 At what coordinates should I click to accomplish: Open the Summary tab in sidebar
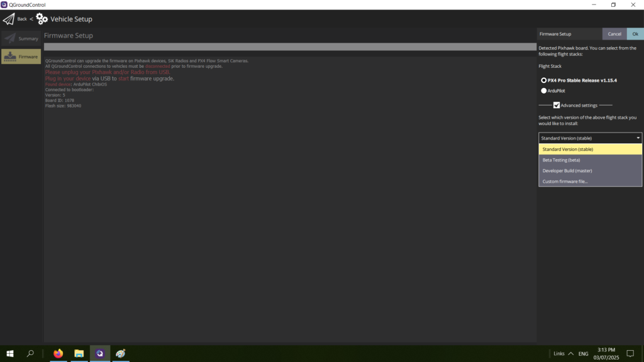click(x=21, y=38)
